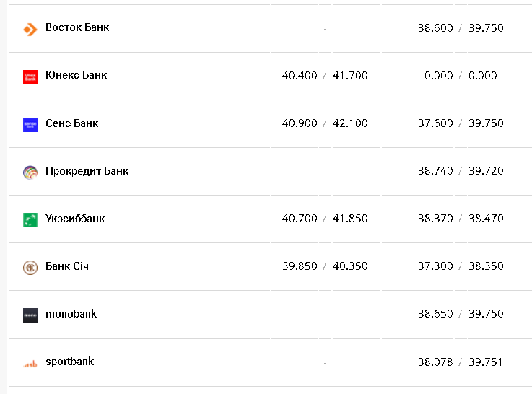Click the Прокредит Банк rainbow logo
Image resolution: width=532 pixels, height=394 pixels.
pyautogui.click(x=30, y=172)
